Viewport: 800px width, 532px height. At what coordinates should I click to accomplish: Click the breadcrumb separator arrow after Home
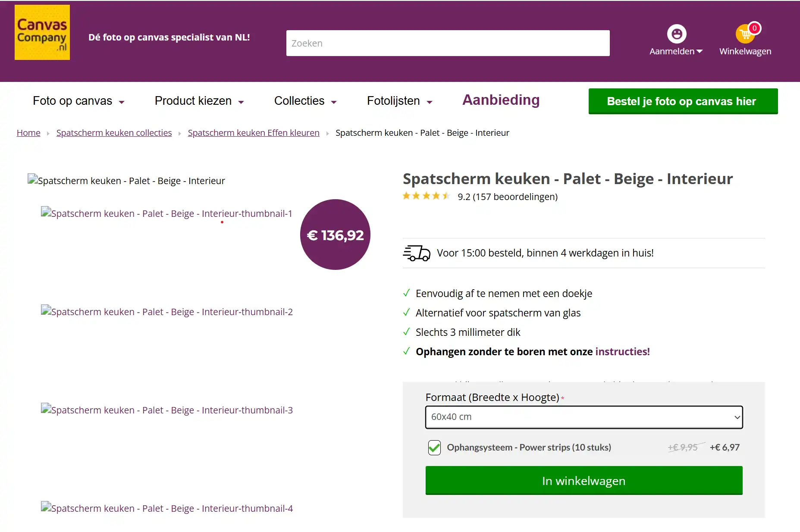(x=48, y=133)
